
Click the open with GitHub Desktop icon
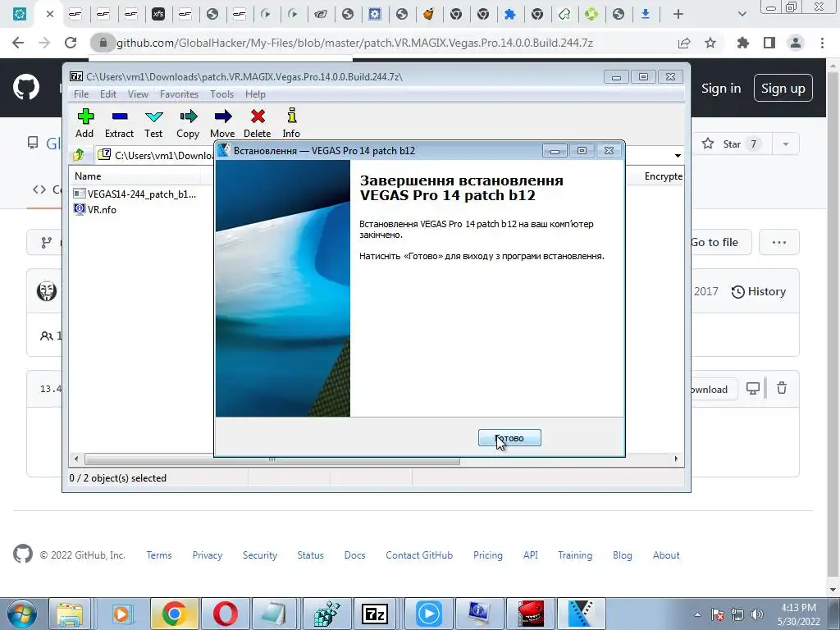753,388
